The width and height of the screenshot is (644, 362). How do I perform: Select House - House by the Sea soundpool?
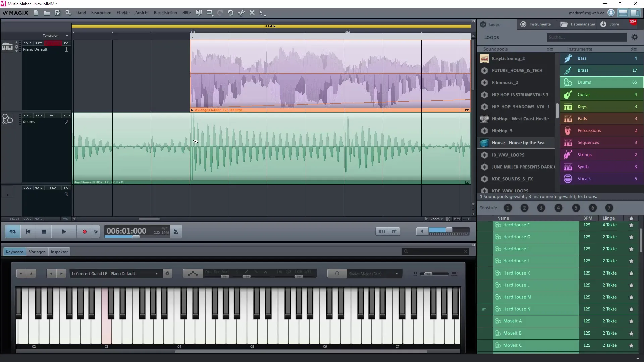[x=516, y=143]
